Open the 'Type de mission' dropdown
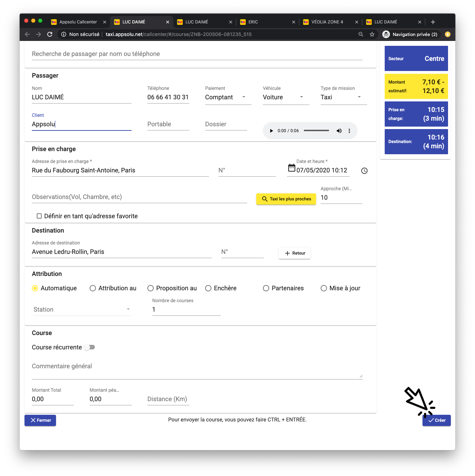The image size is (475, 476). [x=344, y=98]
